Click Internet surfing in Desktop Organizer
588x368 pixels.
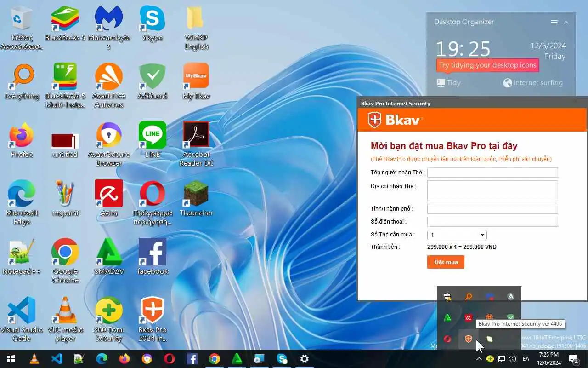point(533,83)
